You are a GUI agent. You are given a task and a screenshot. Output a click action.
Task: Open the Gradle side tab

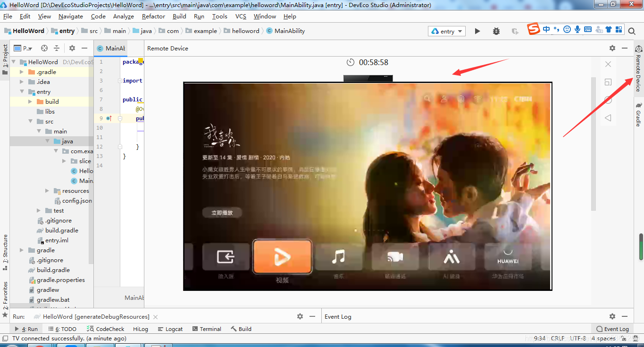click(638, 115)
